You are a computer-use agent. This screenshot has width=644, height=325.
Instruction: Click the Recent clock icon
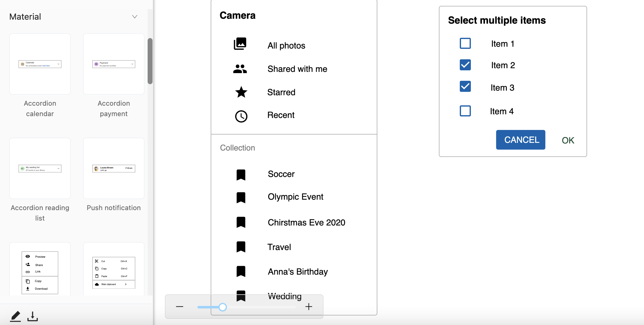(241, 116)
